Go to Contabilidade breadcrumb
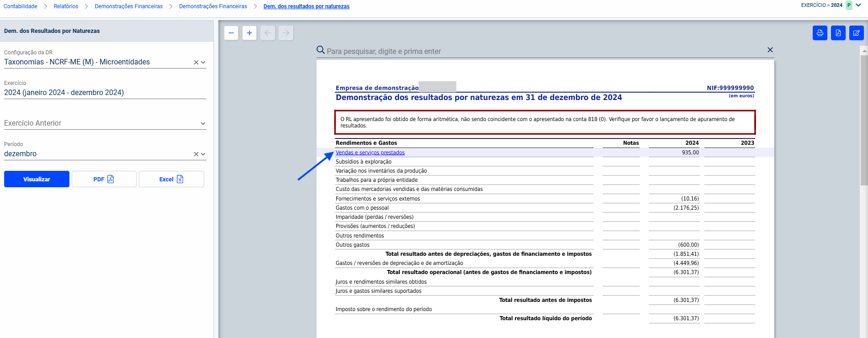 21,6
